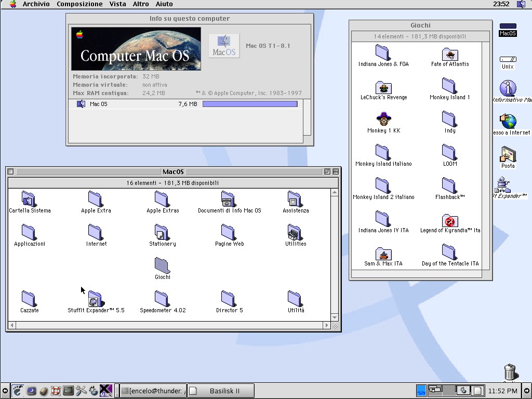The height and width of the screenshot is (399, 532).
Task: Select Day of the Tentacle ITA folder
Action: point(450,256)
